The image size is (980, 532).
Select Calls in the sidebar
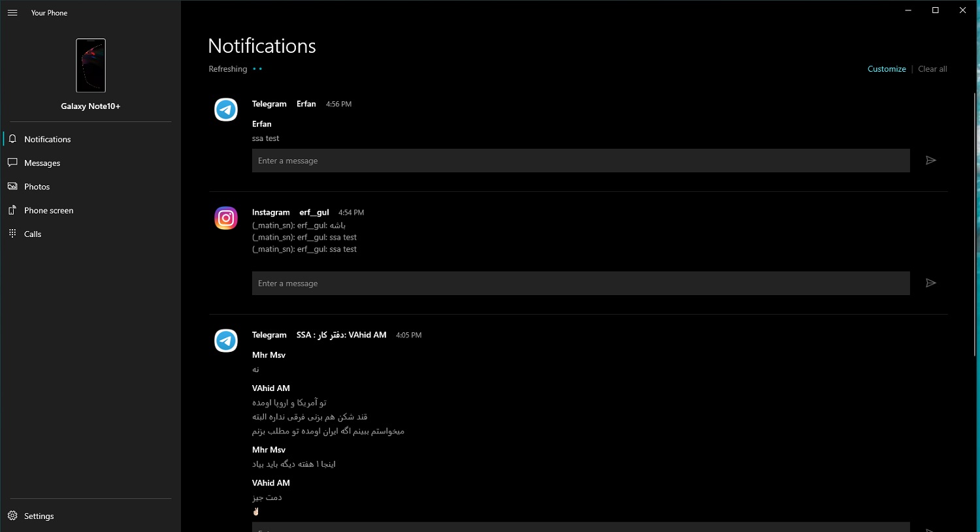tap(90, 234)
